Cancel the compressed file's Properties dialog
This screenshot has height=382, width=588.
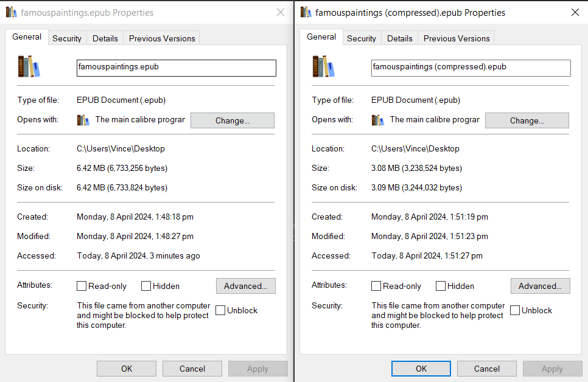pyautogui.click(x=486, y=368)
